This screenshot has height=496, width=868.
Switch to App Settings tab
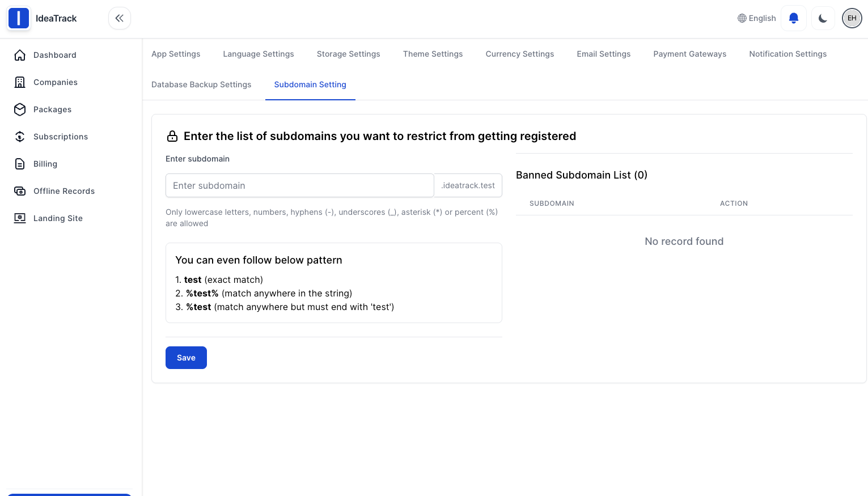pyautogui.click(x=176, y=54)
